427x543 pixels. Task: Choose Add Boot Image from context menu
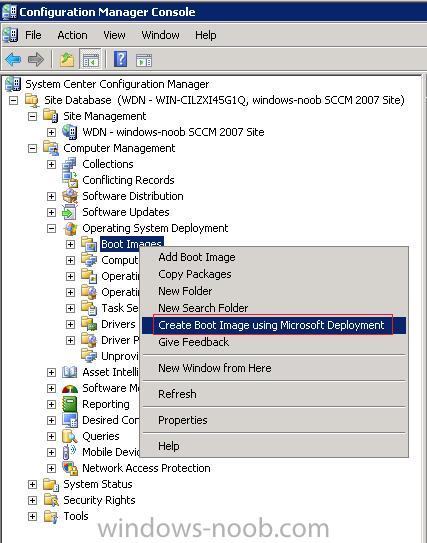point(274,257)
